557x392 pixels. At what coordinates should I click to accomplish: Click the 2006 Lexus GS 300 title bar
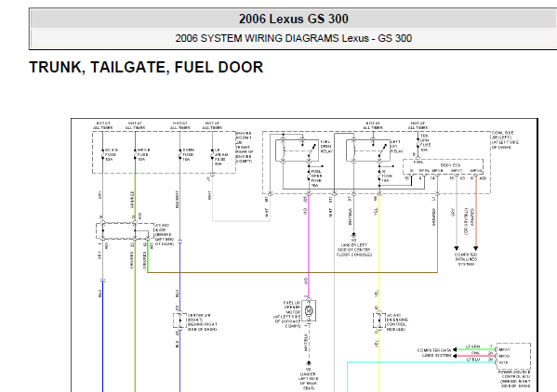point(294,19)
